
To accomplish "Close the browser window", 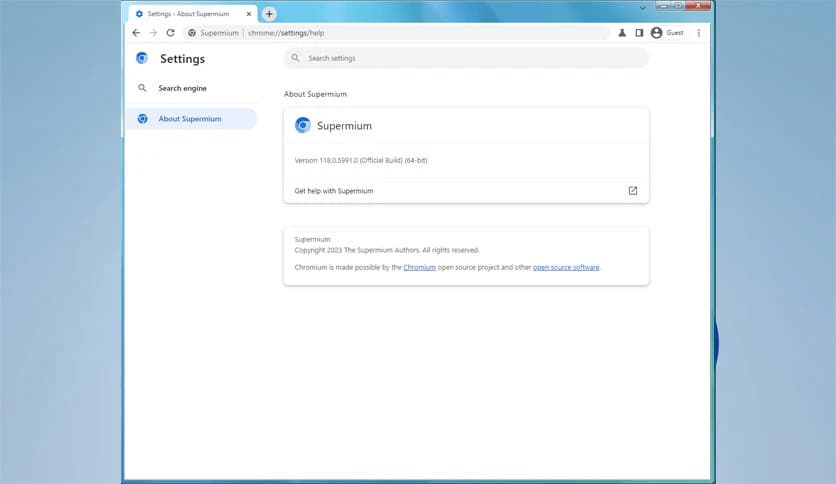I will (698, 5).
